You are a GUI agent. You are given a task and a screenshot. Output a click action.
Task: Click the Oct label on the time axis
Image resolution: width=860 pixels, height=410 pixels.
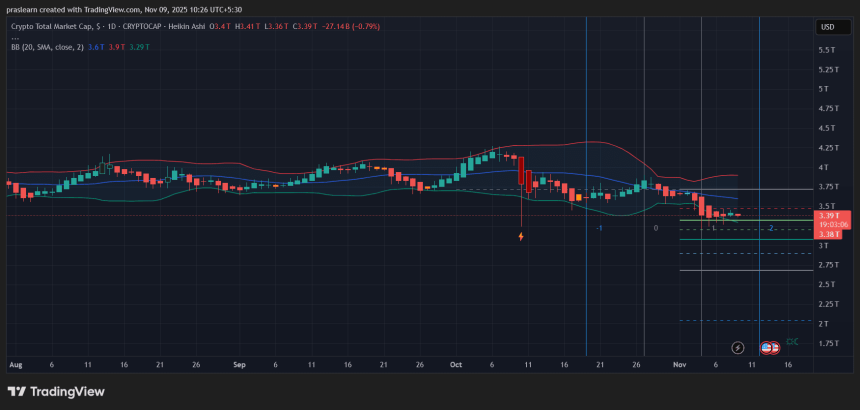[x=457, y=365]
